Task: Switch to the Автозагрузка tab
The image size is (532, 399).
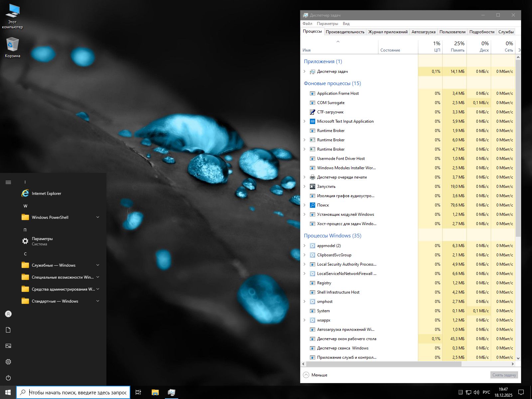Action: point(423,32)
